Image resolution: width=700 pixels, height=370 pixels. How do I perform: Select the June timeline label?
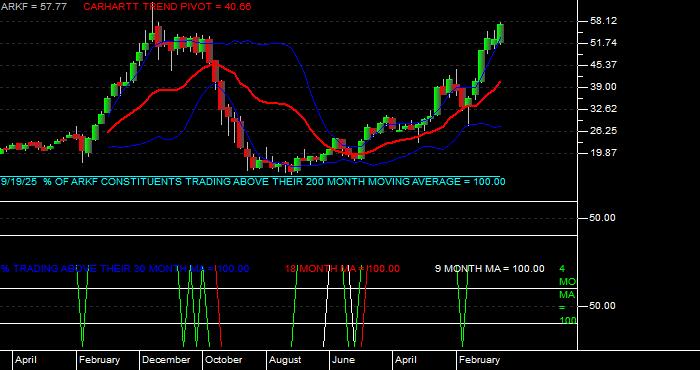click(x=344, y=360)
